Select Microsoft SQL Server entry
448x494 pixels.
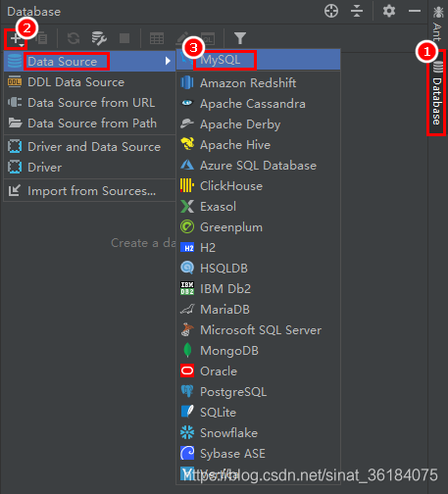pos(258,330)
